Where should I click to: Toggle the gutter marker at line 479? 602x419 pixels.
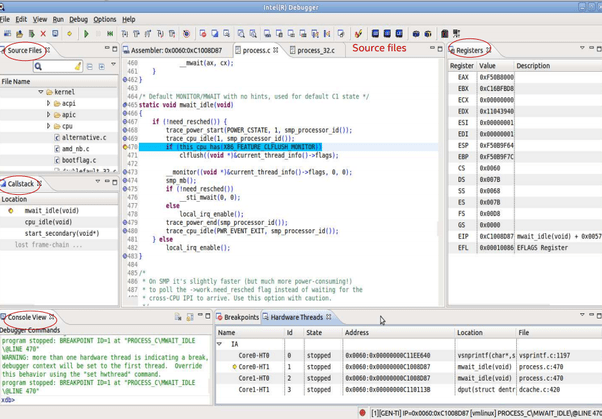(125, 222)
